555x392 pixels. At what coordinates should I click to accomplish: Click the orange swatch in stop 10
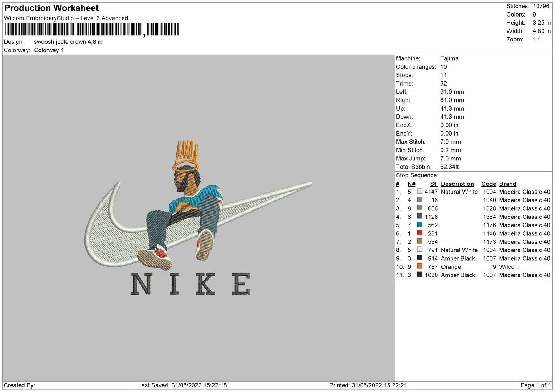click(x=420, y=266)
